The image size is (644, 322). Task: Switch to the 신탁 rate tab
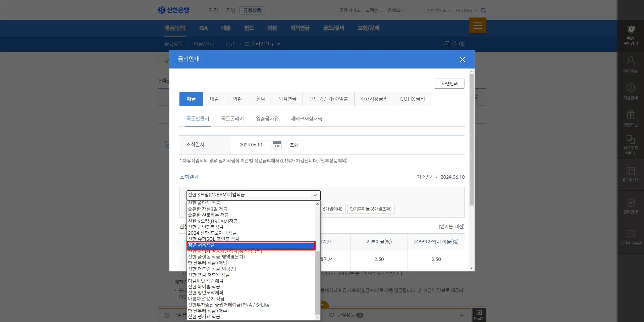(261, 99)
